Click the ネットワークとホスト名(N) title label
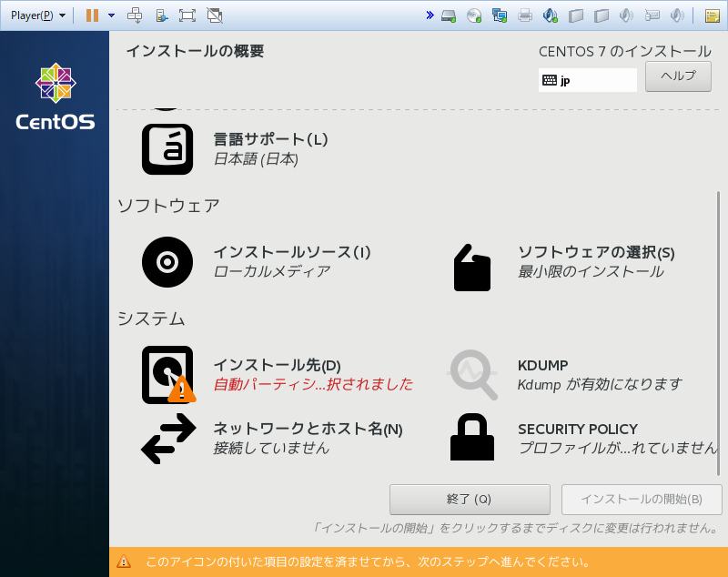Viewport: 728px width, 577px height. point(308,429)
